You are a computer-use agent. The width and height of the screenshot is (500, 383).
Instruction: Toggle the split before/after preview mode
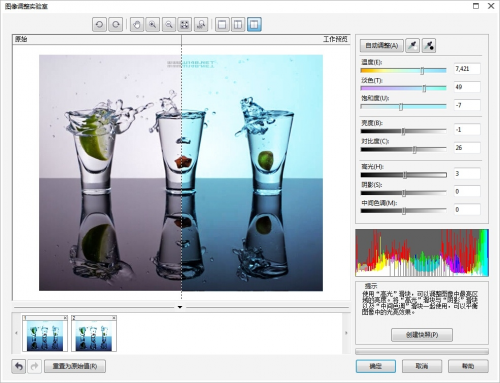click(254, 24)
